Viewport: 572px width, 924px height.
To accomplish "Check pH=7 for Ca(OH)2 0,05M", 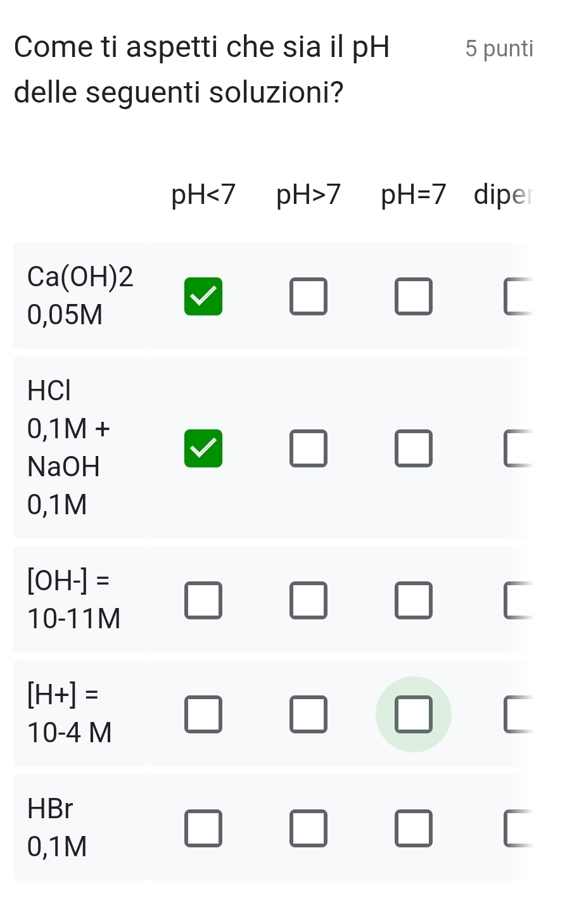I will click(x=414, y=296).
